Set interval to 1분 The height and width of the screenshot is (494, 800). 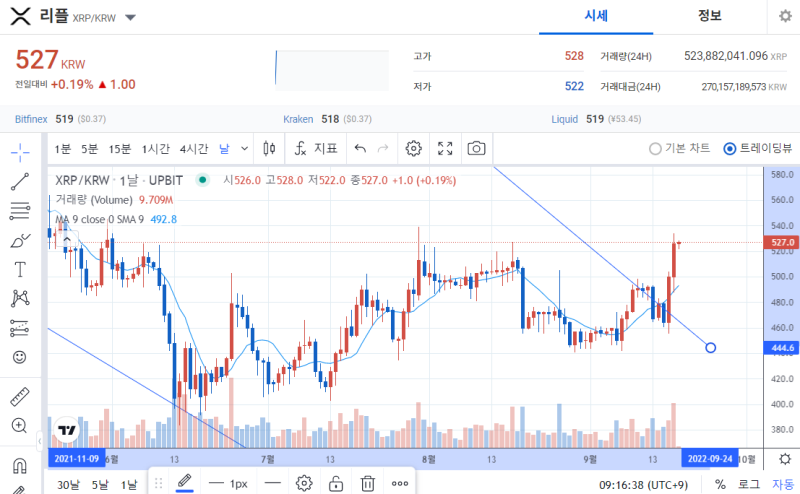coord(63,149)
